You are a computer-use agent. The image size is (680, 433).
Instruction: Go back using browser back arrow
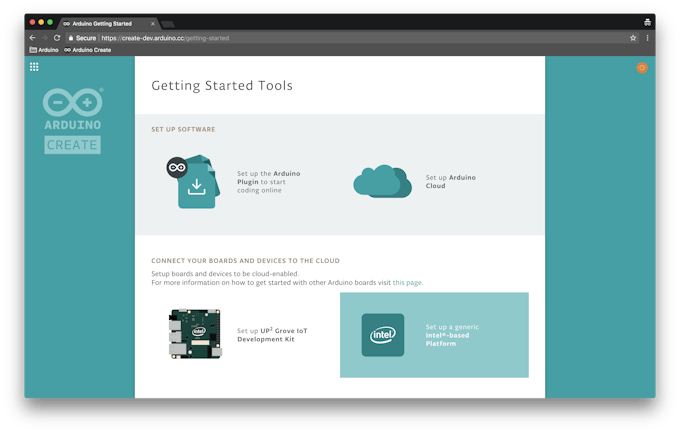click(x=33, y=38)
